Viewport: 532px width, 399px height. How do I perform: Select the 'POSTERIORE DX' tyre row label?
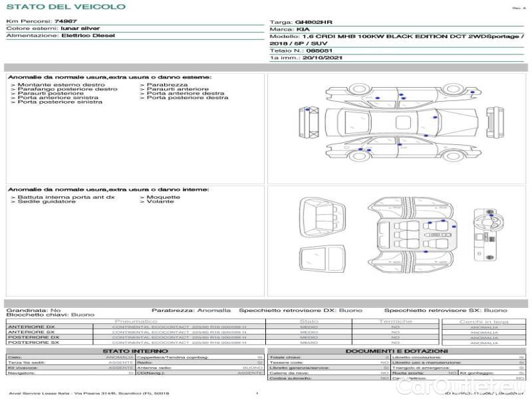(34, 338)
